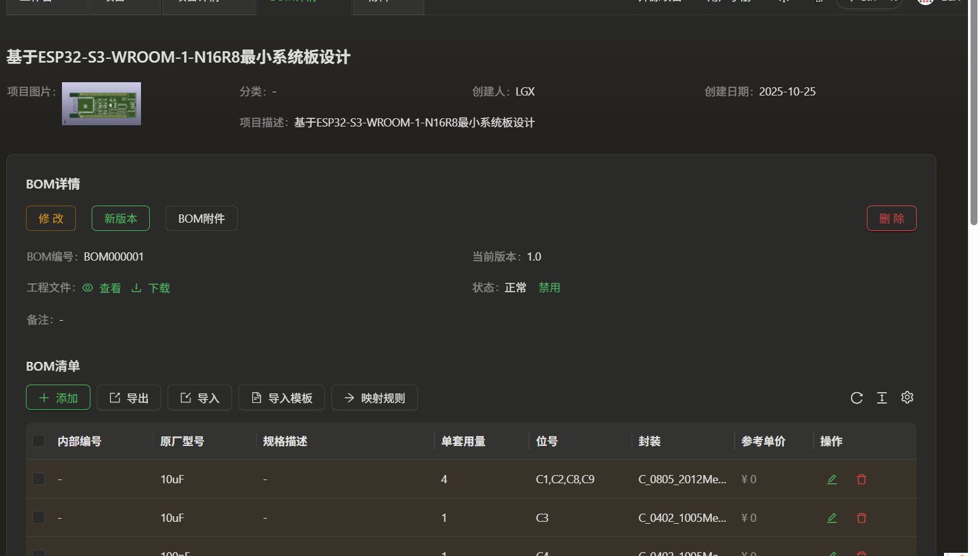The height and width of the screenshot is (556, 980).
Task: Delete the C3 row via trash icon
Action: (x=861, y=518)
